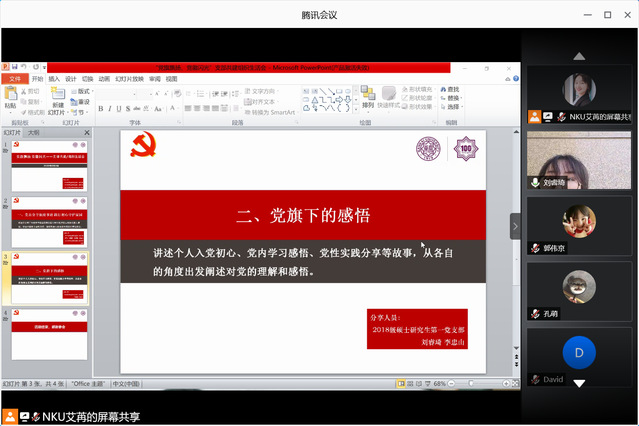The height and width of the screenshot is (426, 639).
Task: Click the Shape Fill button
Action: [417, 89]
